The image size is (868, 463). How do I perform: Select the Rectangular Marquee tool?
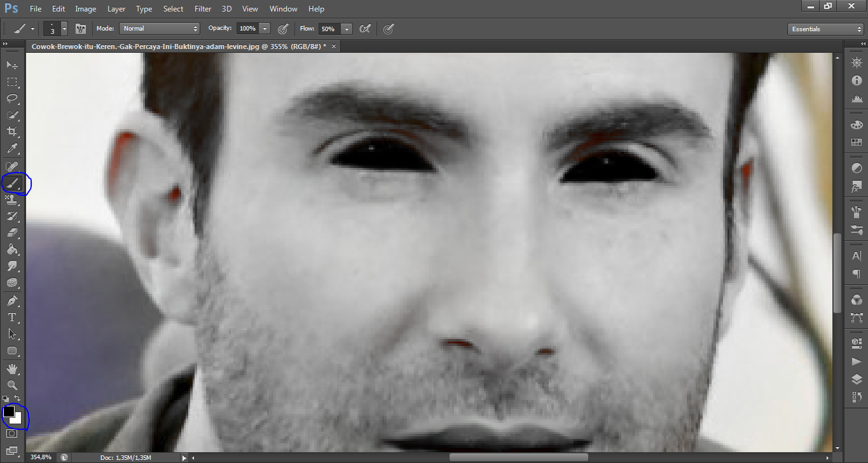tap(12, 82)
